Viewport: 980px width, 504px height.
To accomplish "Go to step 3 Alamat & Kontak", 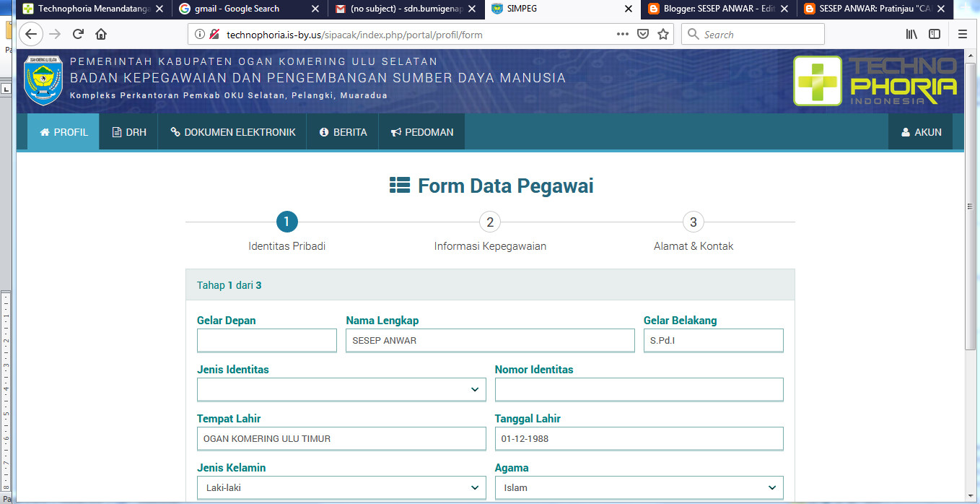I will (x=694, y=222).
